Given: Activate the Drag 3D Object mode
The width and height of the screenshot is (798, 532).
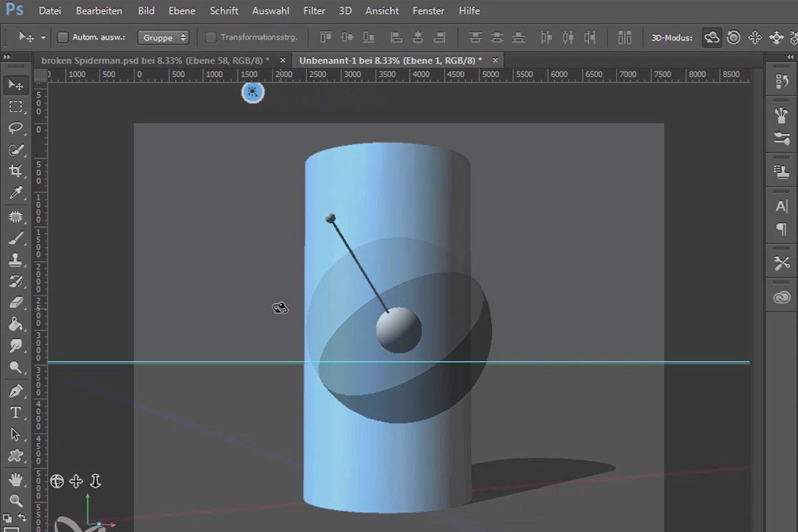Looking at the screenshot, I should click(x=755, y=38).
